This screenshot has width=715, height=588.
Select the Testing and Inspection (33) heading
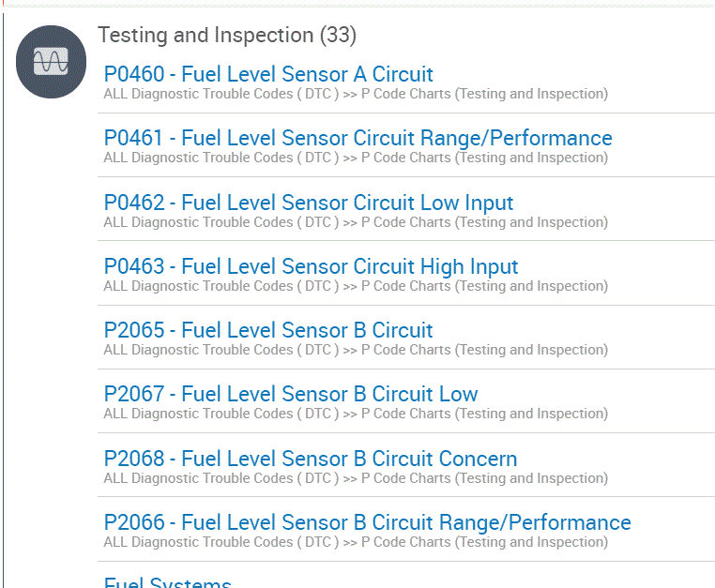coord(226,36)
